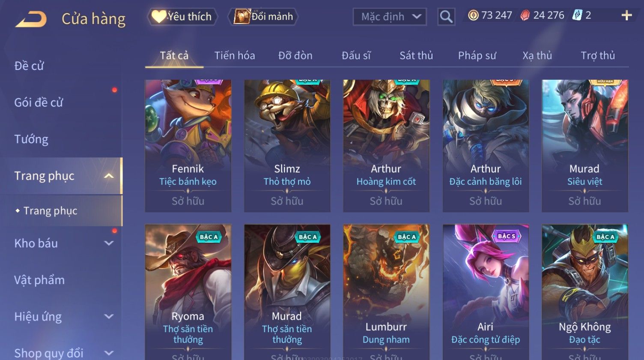
Task: Go to Tướng in the sidebar
Action: click(31, 139)
